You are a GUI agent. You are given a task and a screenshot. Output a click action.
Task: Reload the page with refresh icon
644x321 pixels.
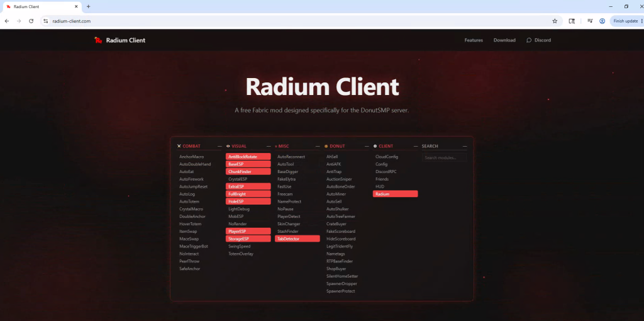click(x=31, y=21)
